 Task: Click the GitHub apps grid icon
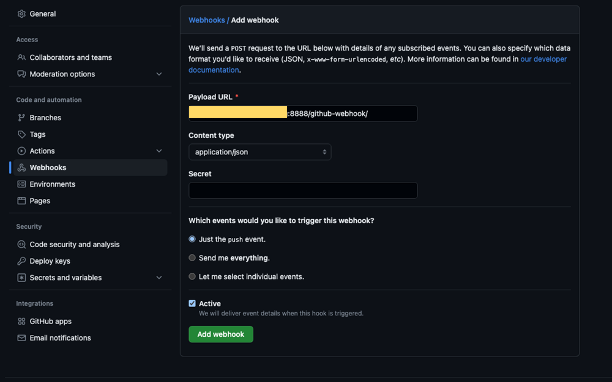click(21, 322)
